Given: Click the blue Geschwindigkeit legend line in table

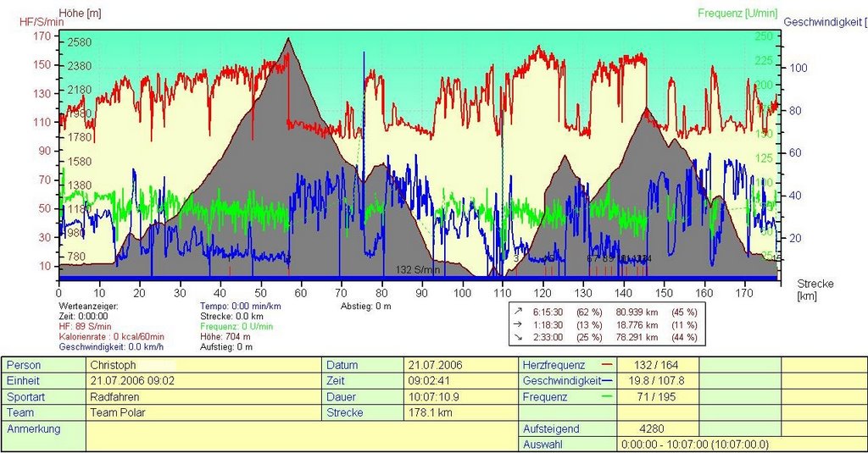Looking at the screenshot, I should (607, 380).
